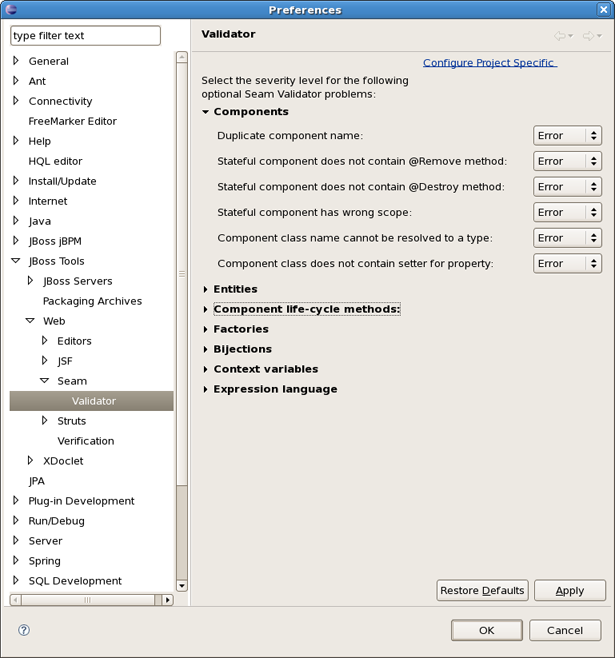The height and width of the screenshot is (658, 615).
Task: Confirm with the OK button
Action: [487, 630]
